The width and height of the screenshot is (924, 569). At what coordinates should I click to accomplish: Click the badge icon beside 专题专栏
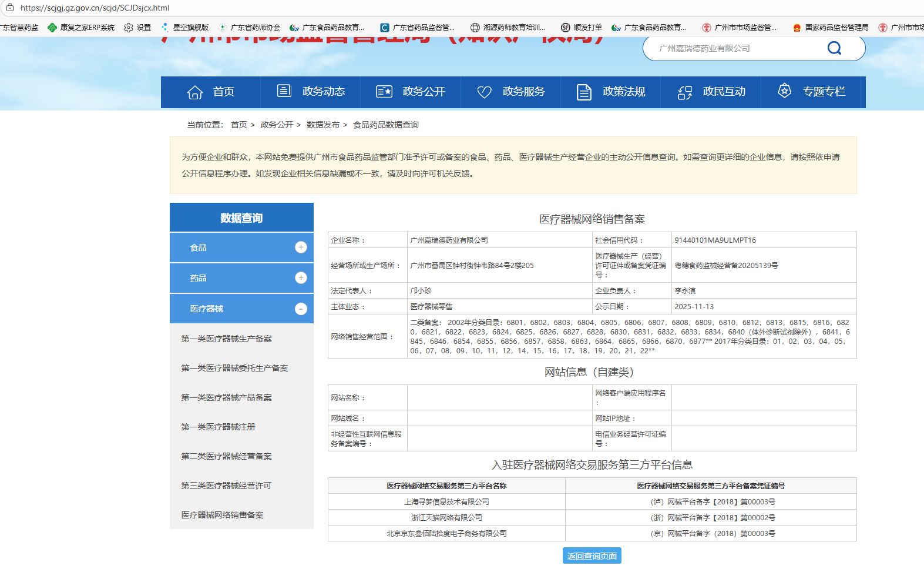tap(784, 91)
